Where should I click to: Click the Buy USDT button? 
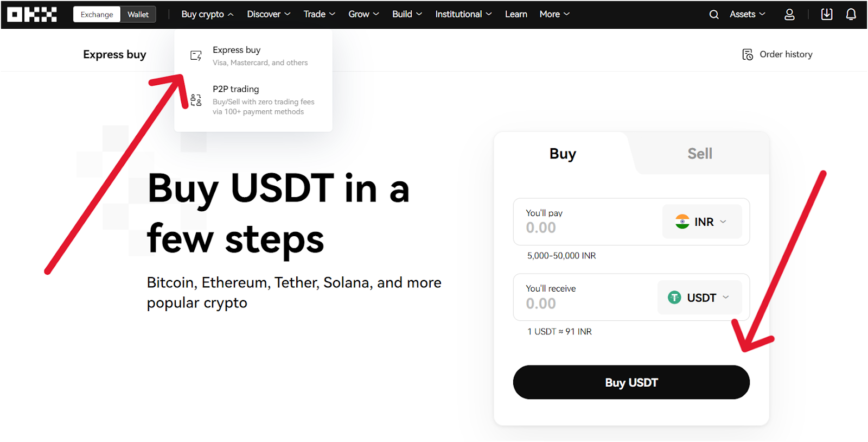[x=631, y=382]
